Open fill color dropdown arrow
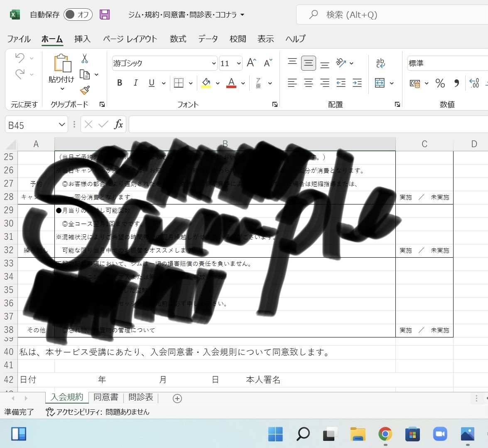 pos(218,83)
